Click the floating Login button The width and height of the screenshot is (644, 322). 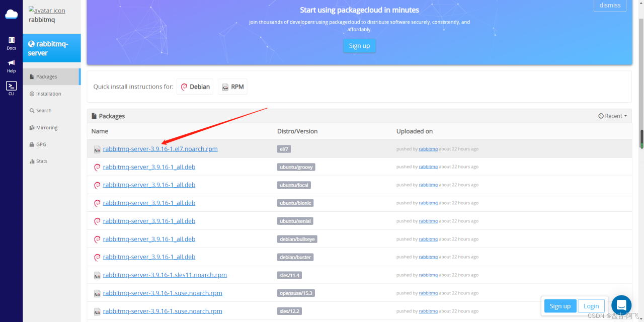coord(591,306)
